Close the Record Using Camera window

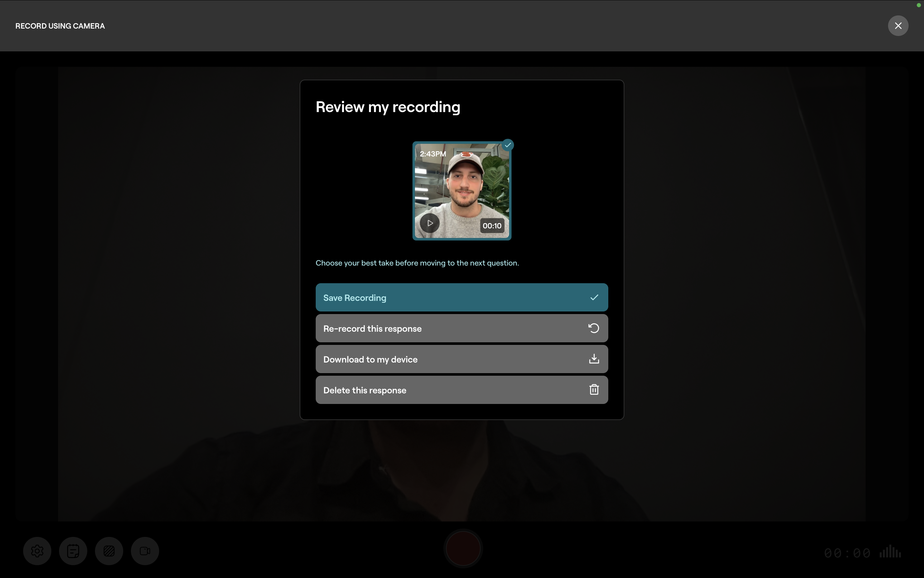click(x=898, y=26)
